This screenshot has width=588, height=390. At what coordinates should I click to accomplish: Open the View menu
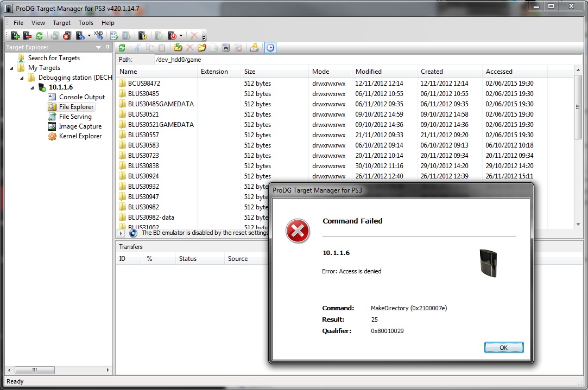point(38,23)
